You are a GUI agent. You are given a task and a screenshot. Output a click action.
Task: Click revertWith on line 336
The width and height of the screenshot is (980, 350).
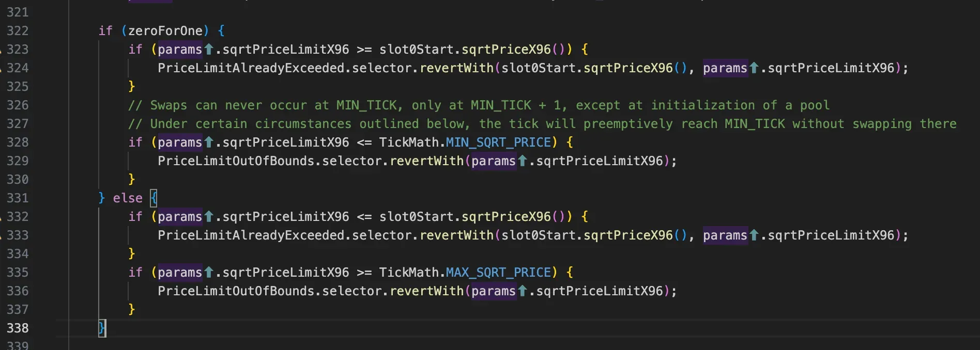click(x=426, y=291)
